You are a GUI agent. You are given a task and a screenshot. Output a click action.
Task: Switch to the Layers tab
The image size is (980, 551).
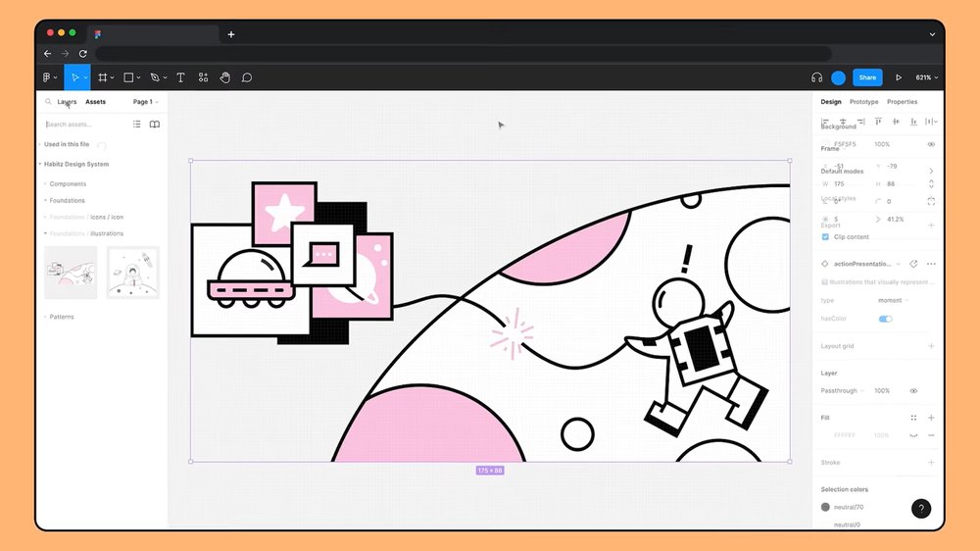[67, 102]
